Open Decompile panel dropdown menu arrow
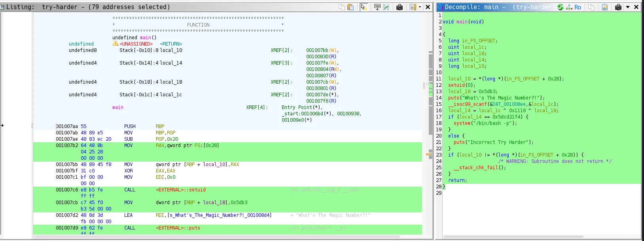This screenshot has height=241, width=644. 628,7
